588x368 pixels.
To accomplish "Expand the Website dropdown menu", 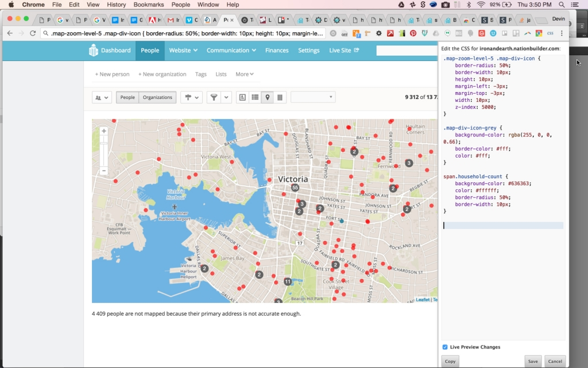I will click(183, 51).
